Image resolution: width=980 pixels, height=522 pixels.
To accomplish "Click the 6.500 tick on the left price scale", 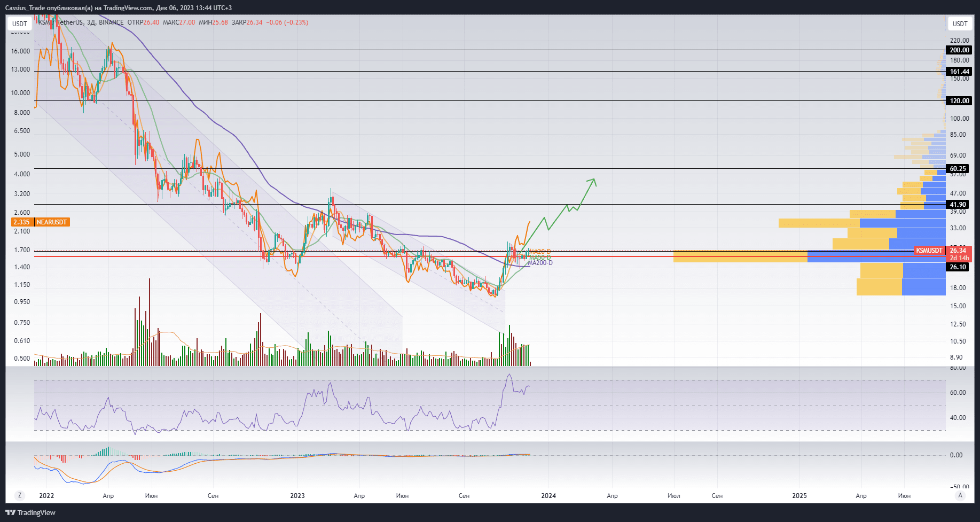I will pyautogui.click(x=22, y=131).
